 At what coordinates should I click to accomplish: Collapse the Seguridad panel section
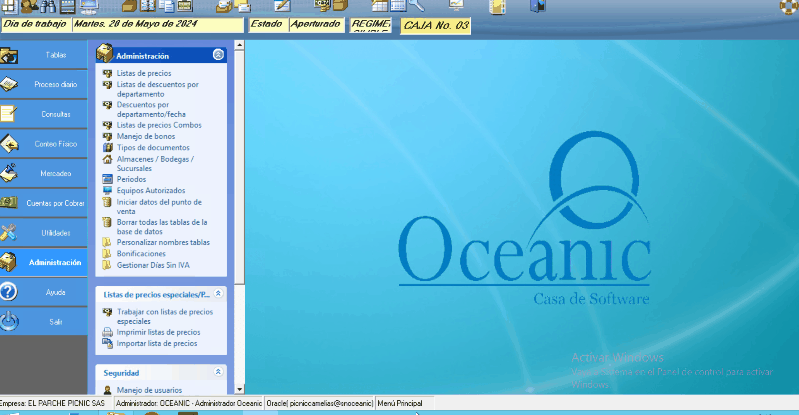(218, 372)
